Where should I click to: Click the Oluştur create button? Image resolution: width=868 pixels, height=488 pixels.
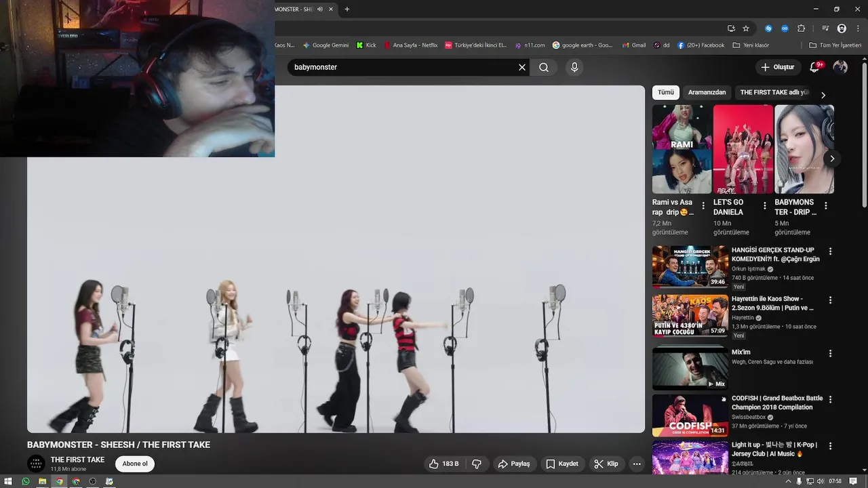(x=777, y=67)
